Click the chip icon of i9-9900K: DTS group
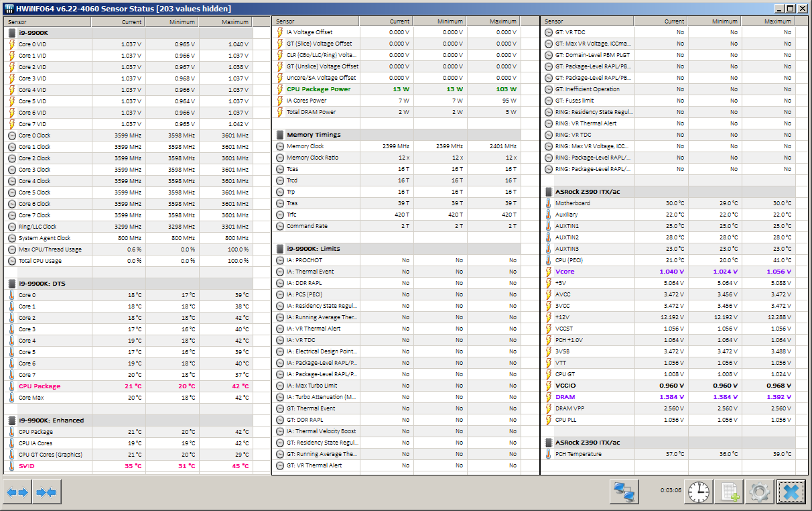Screen dimensions: 812x511 point(12,284)
